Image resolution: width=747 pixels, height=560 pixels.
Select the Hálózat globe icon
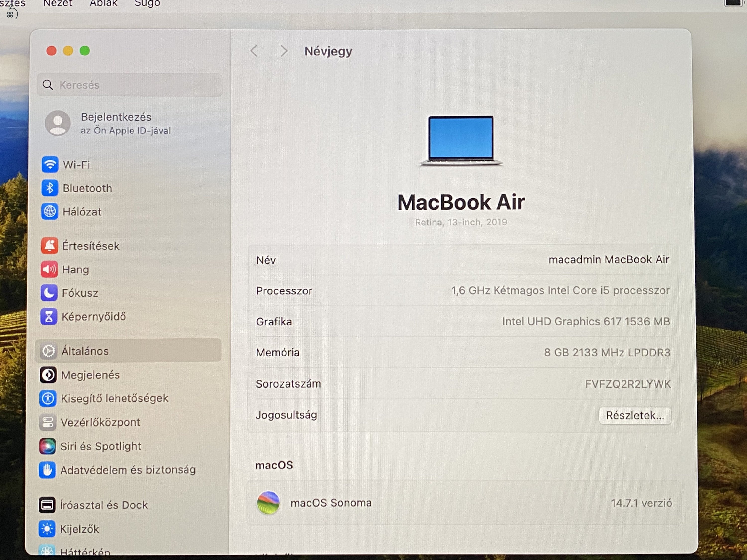coord(50,212)
